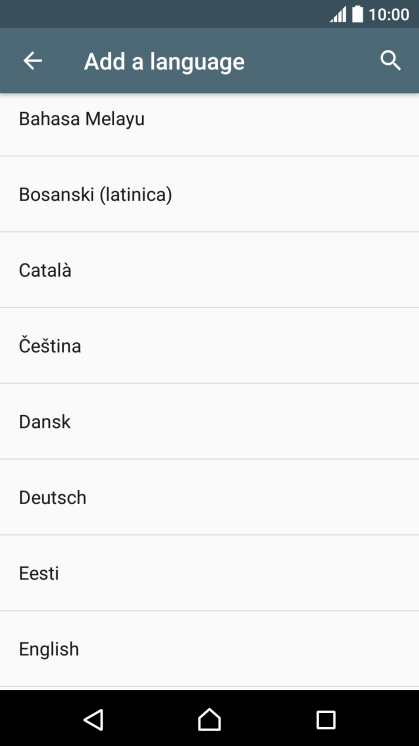Choose Deutsch as the language

coord(209,497)
